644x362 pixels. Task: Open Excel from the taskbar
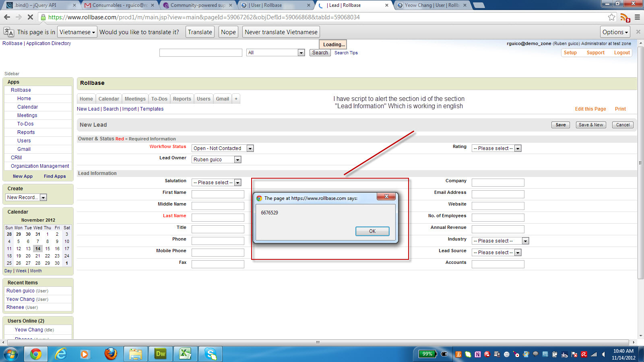(185, 354)
